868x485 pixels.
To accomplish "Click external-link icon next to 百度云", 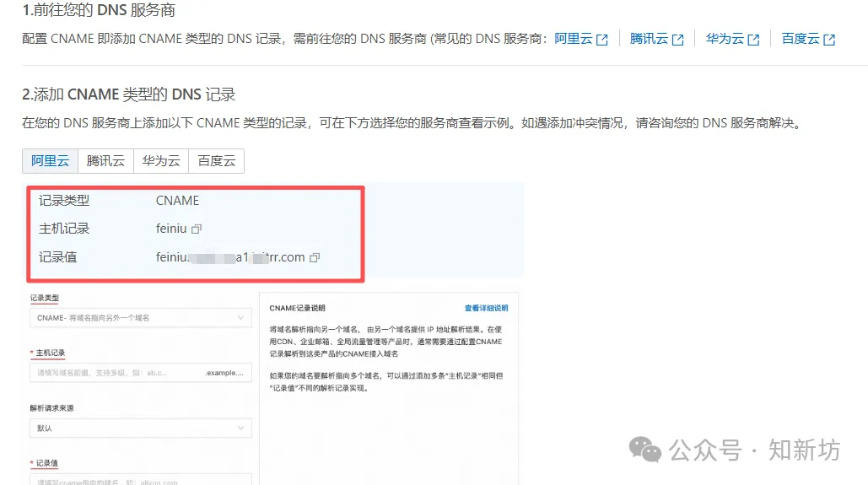I will click(x=829, y=40).
